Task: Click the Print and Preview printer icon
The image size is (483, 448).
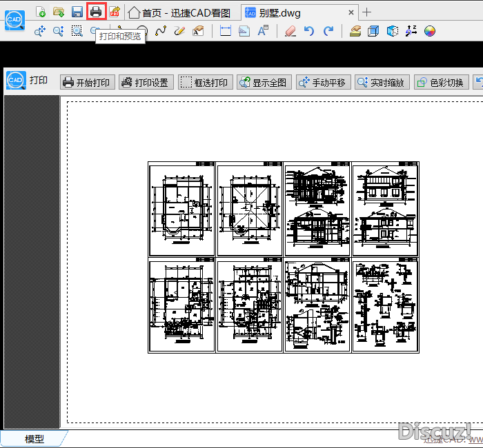Action: [x=96, y=12]
